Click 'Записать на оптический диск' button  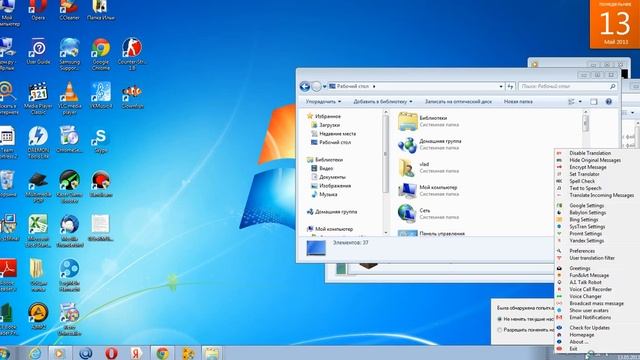[458, 102]
